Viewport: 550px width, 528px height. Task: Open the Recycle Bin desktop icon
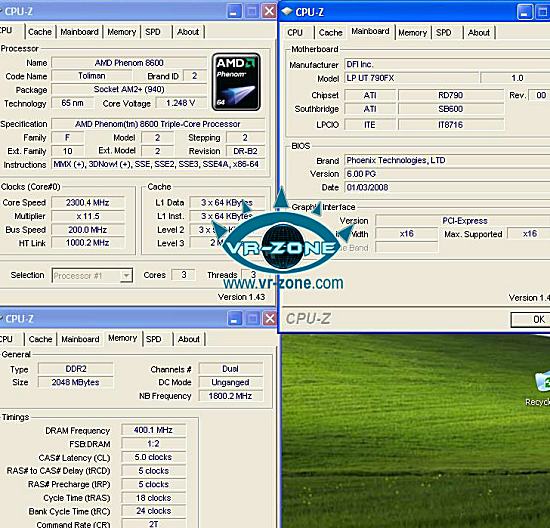click(x=542, y=389)
